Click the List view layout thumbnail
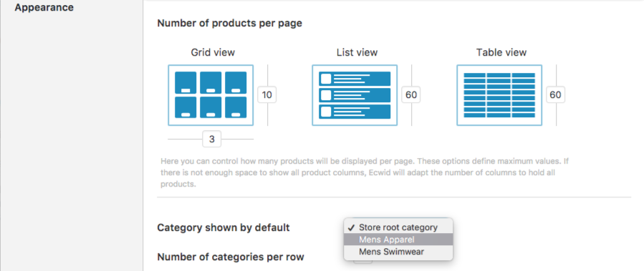The image size is (644, 271). click(x=355, y=95)
